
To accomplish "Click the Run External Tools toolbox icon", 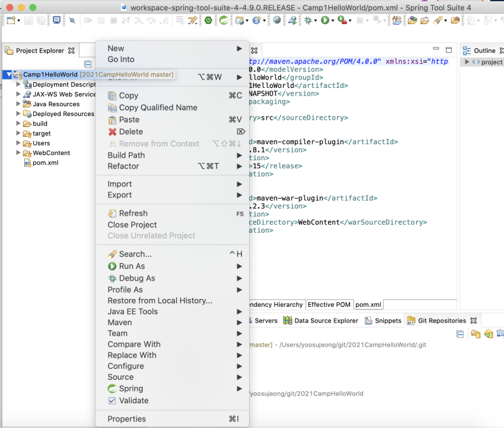I will [x=342, y=21].
